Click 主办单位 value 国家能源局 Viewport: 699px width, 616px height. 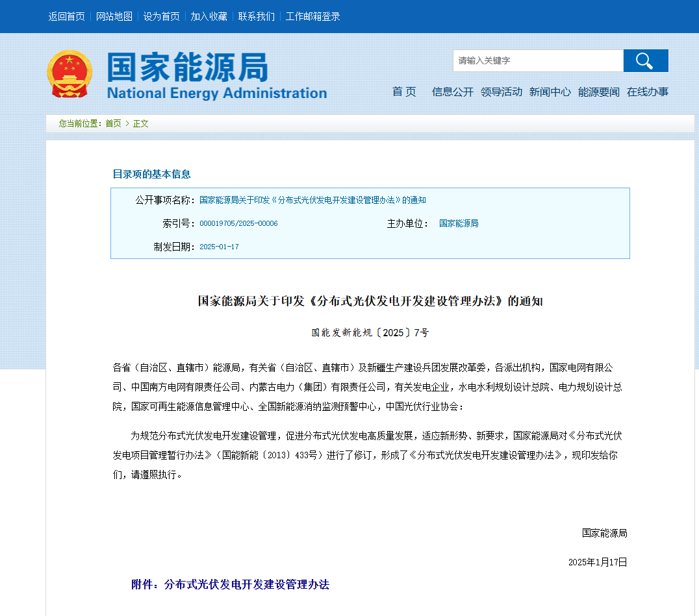[459, 223]
